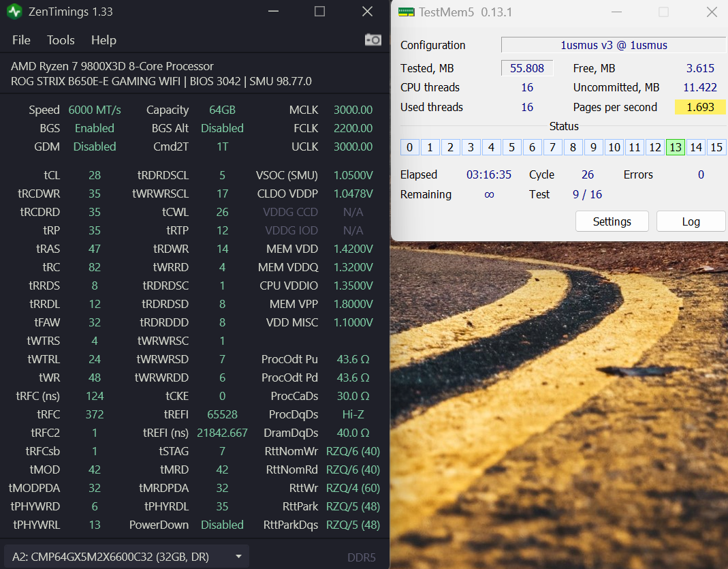This screenshot has height=569, width=728.
Task: Select thread status box 11
Action: (634, 147)
